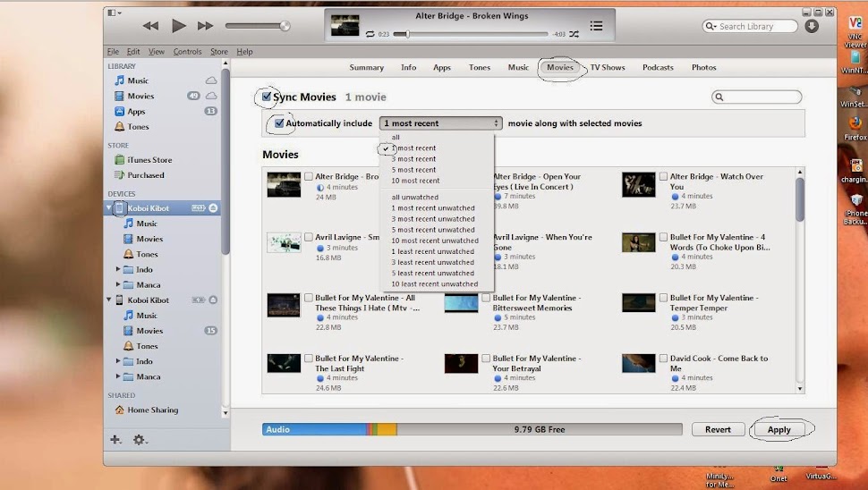Click the song progress bar
Viewport: 868px width, 490px height.
tap(471, 34)
